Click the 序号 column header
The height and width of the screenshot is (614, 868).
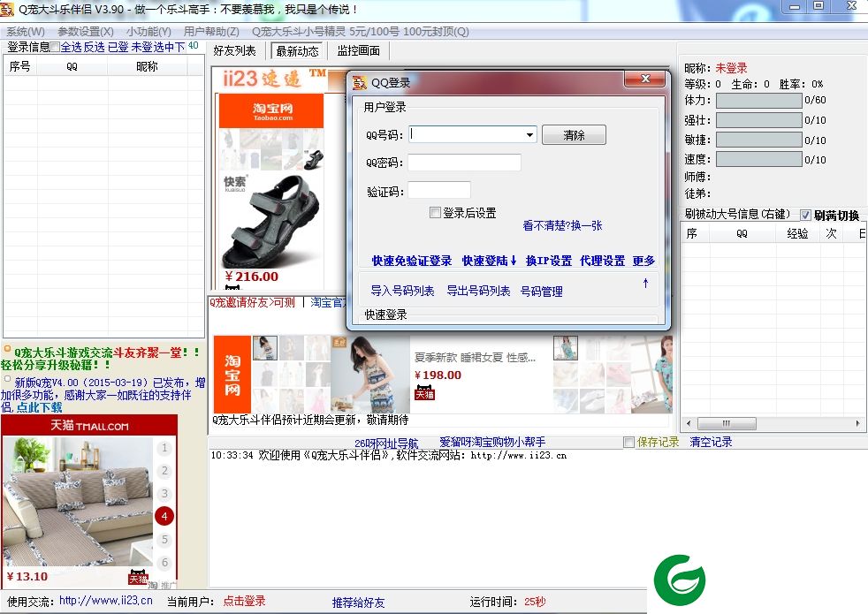(x=20, y=67)
